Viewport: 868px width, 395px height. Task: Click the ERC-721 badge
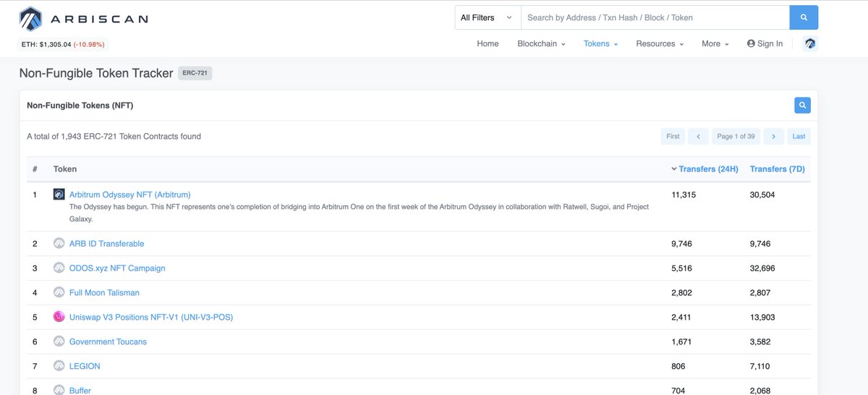click(x=195, y=73)
